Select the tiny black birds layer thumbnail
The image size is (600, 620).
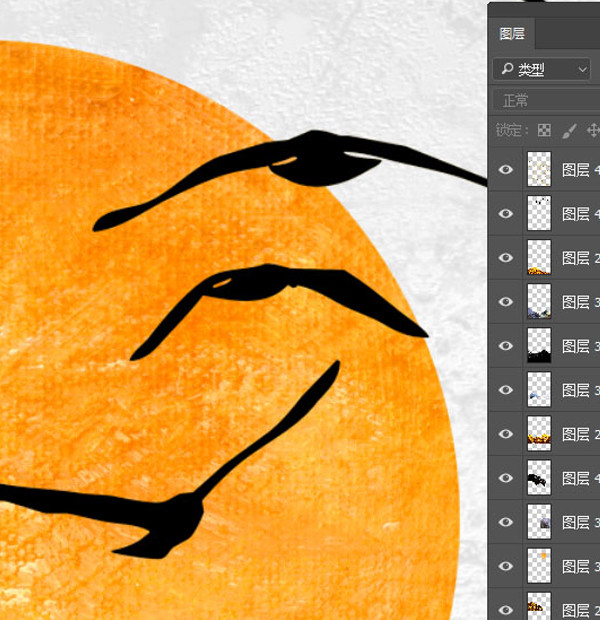pos(539,213)
